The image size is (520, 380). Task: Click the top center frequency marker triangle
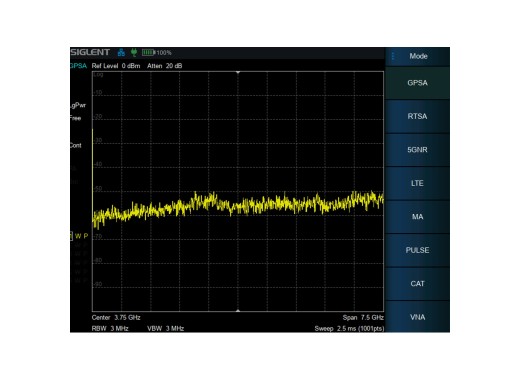(238, 72)
